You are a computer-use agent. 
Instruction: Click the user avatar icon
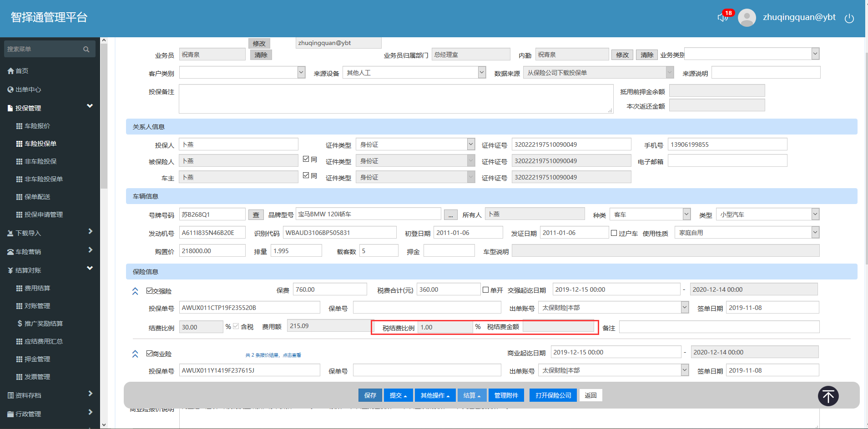pos(747,18)
